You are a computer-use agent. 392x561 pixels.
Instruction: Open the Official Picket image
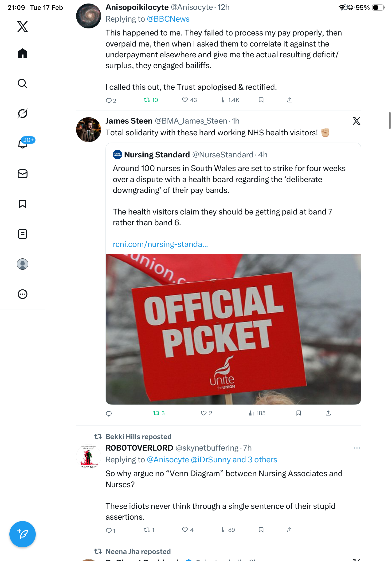pos(233,329)
